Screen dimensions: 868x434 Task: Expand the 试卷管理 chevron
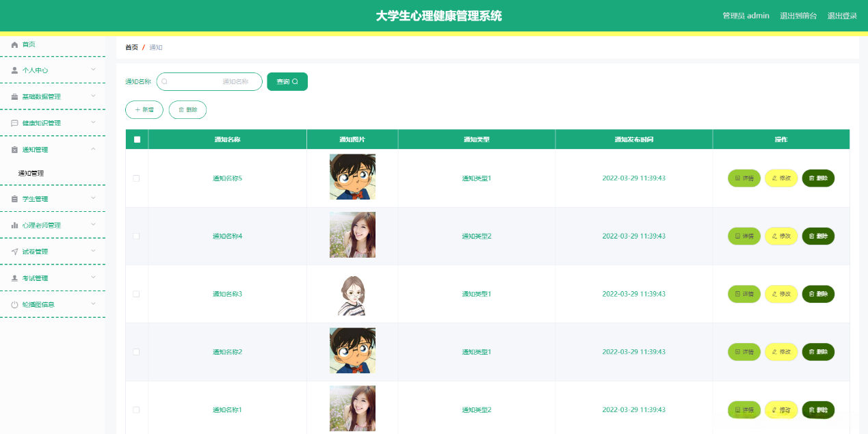(94, 251)
